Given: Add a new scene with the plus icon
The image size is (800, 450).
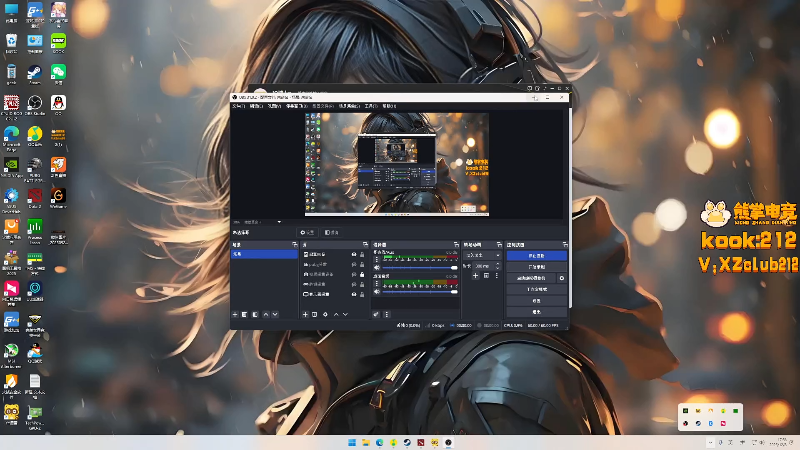Looking at the screenshot, I should [235, 314].
